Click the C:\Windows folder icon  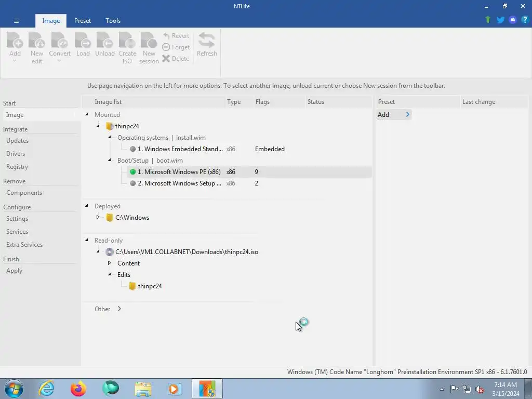pyautogui.click(x=109, y=218)
